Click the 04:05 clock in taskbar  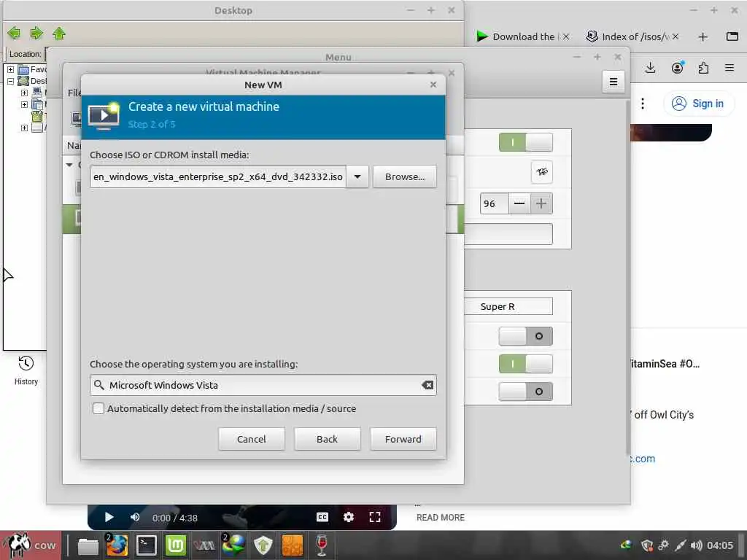click(720, 545)
